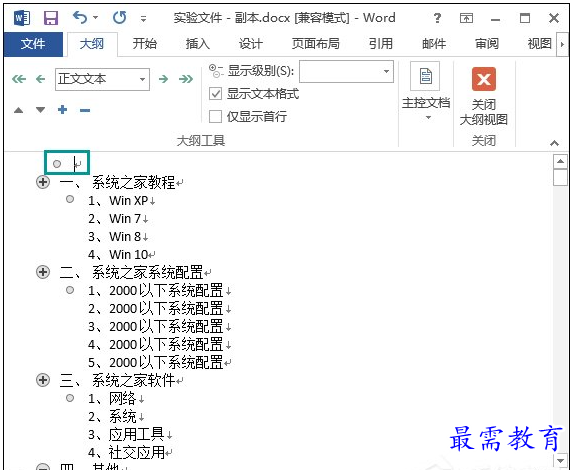Switch to the 邮件 tab
The height and width of the screenshot is (470, 571).
pyautogui.click(x=434, y=44)
